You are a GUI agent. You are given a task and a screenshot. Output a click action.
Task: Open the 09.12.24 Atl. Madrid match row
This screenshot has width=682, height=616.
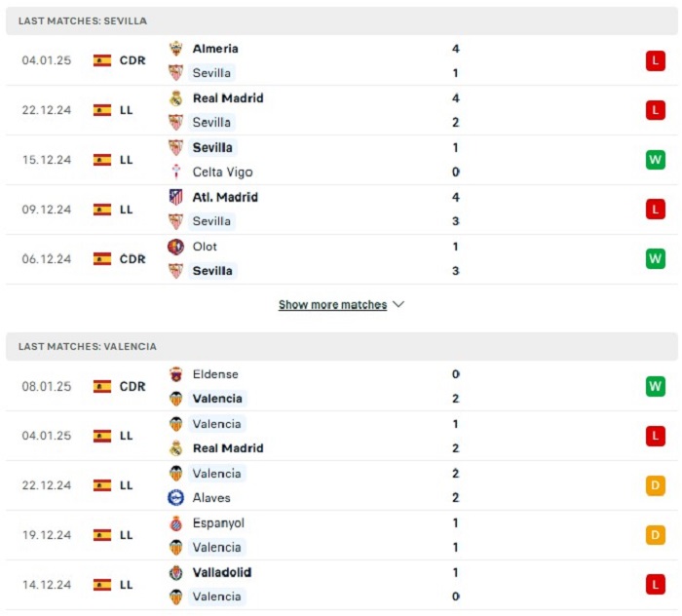341,210
